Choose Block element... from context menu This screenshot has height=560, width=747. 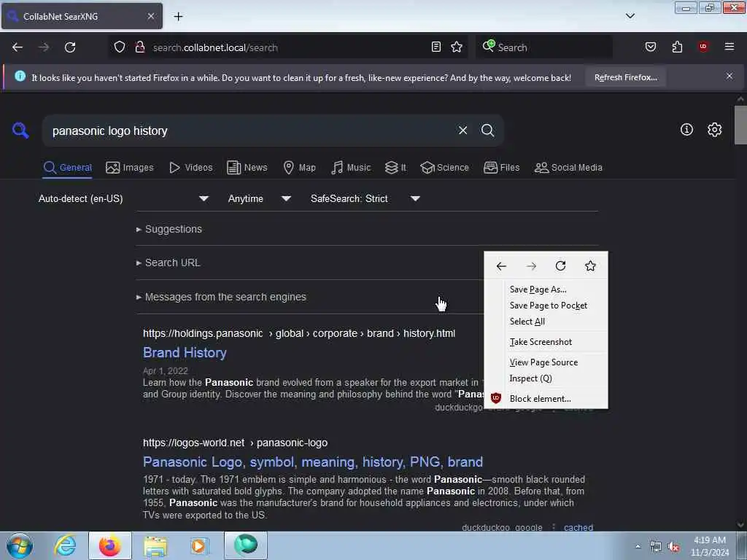[x=546, y=399]
